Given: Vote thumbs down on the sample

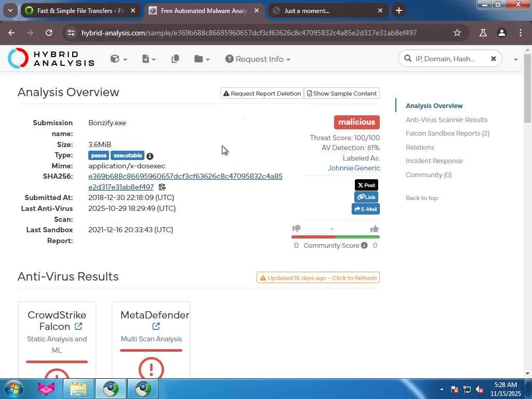Looking at the screenshot, I should [x=297, y=229].
